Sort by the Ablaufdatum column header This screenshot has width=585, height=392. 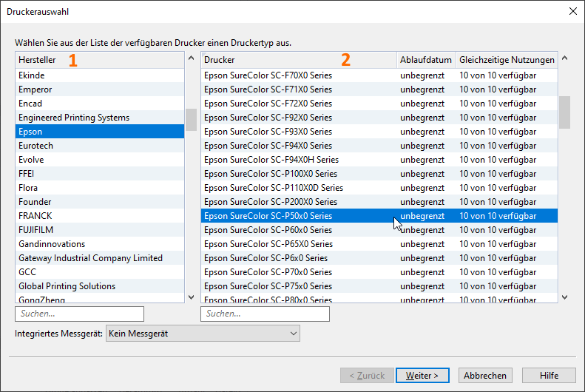tap(425, 60)
